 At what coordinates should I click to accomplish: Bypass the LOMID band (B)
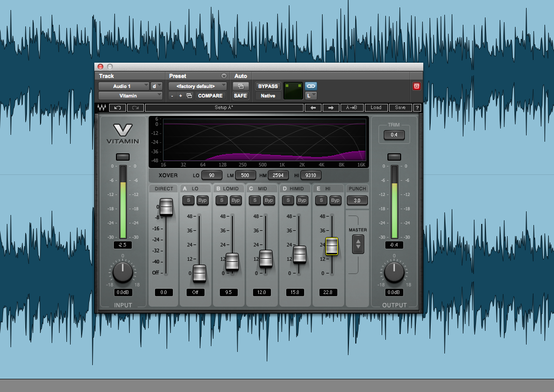pyautogui.click(x=236, y=200)
